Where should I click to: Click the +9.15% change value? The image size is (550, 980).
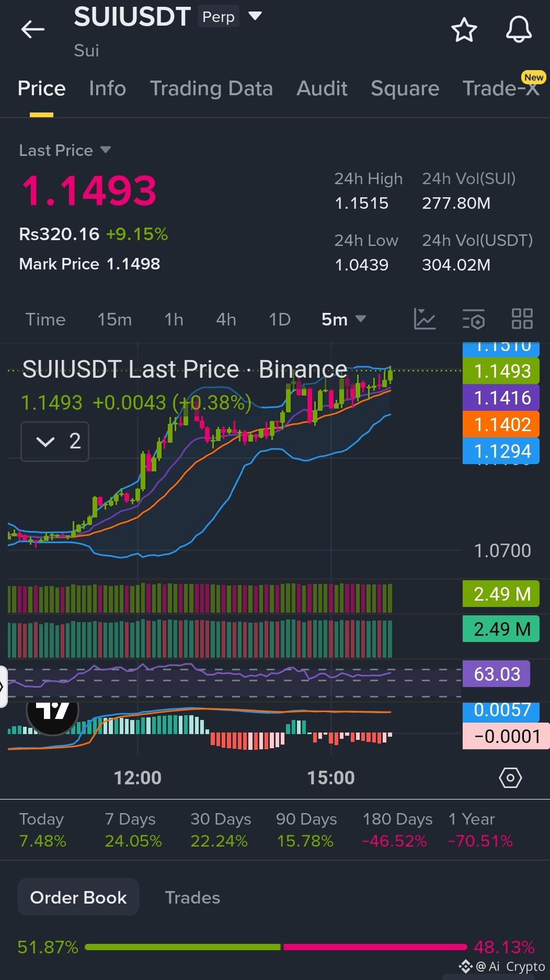pyautogui.click(x=137, y=234)
